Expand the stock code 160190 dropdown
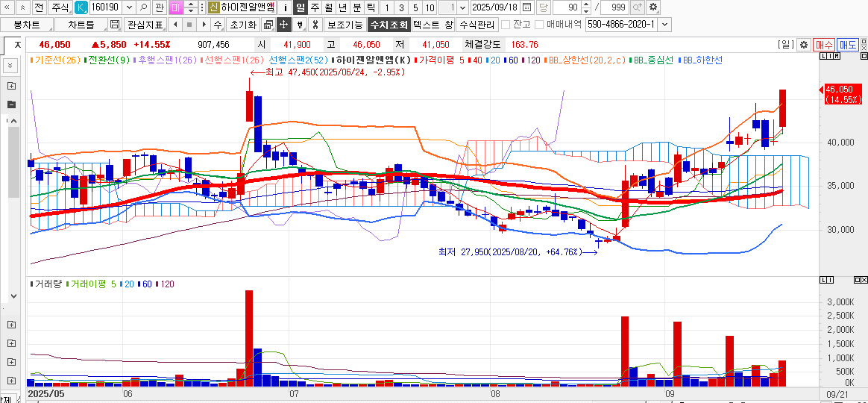This screenshot has width=868, height=403. coord(128,7)
